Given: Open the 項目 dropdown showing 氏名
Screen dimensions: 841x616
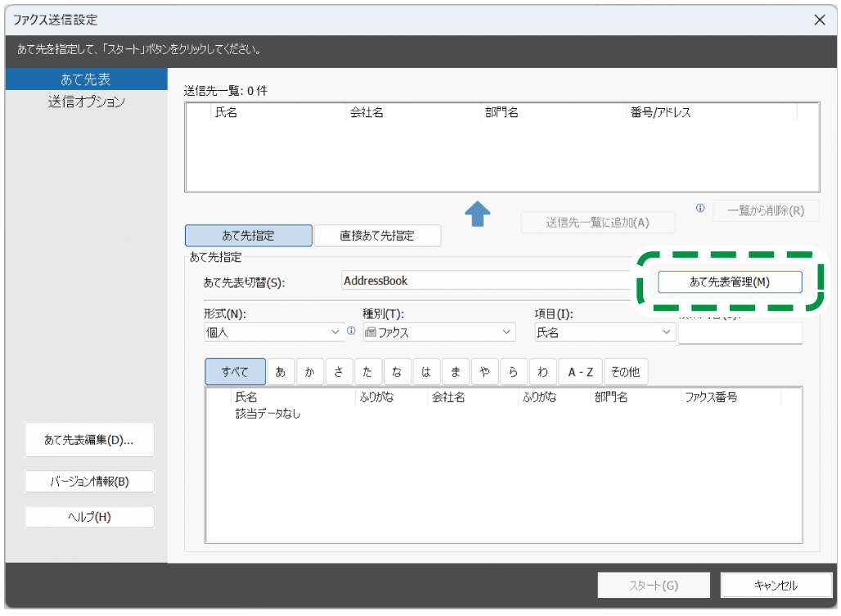Looking at the screenshot, I should click(x=604, y=332).
